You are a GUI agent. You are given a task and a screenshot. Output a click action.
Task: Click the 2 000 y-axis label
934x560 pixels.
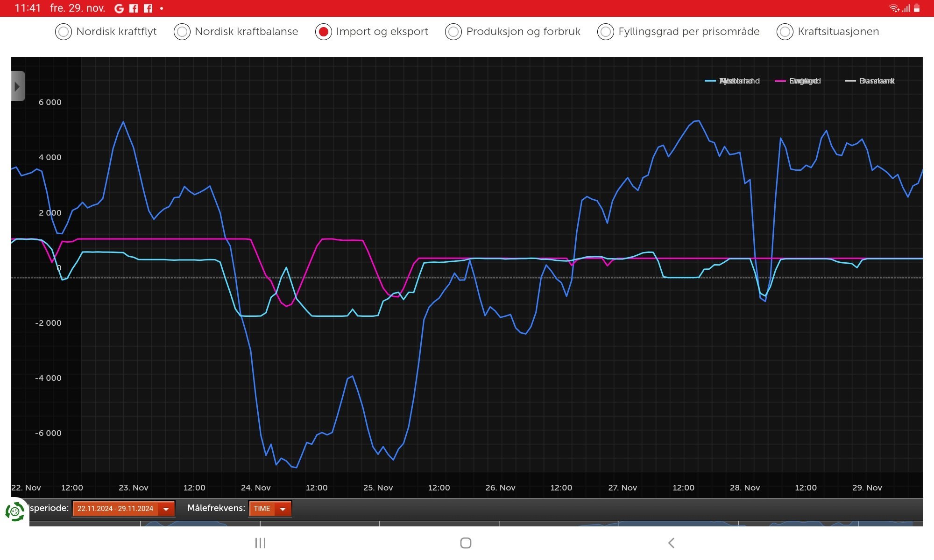pyautogui.click(x=50, y=213)
